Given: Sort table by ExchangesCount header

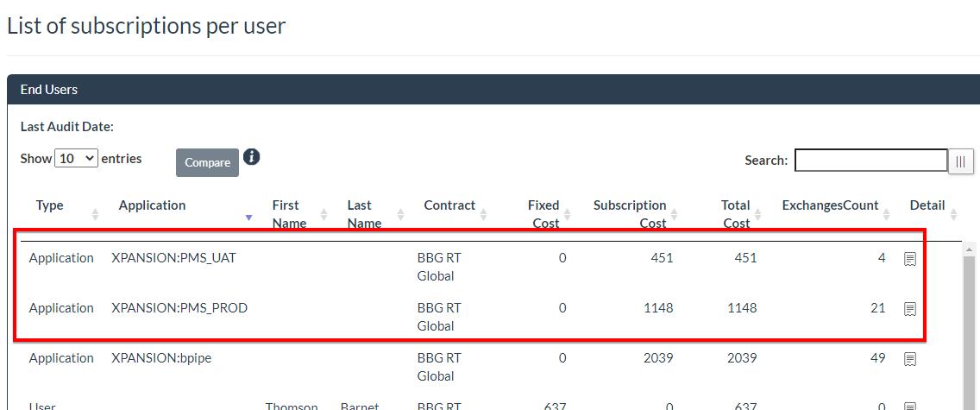Looking at the screenshot, I should click(830, 205).
